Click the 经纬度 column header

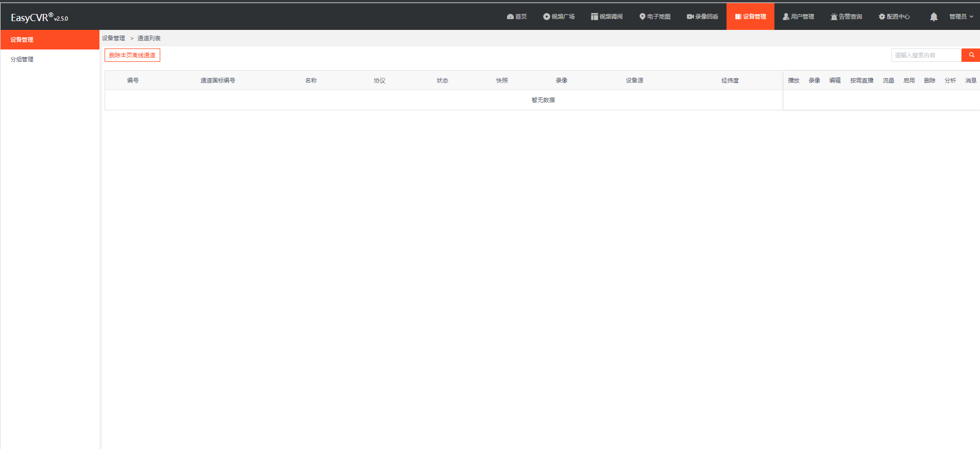[730, 80]
